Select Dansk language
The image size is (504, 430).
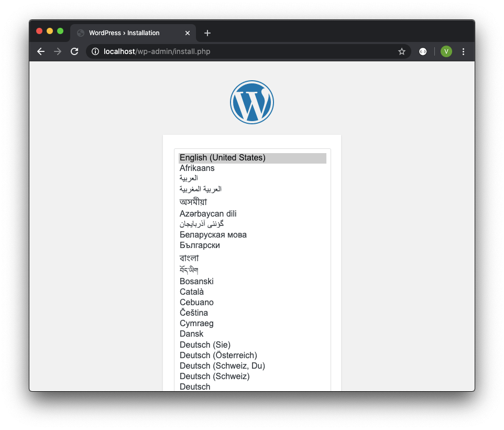pos(253,334)
